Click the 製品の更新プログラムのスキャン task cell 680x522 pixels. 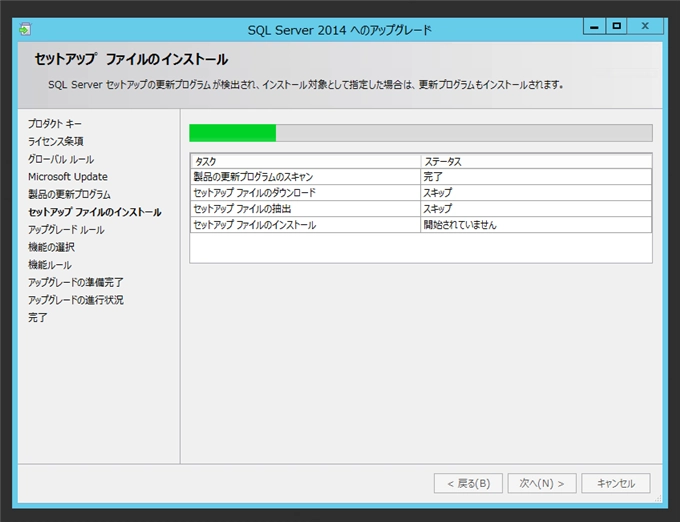305,177
